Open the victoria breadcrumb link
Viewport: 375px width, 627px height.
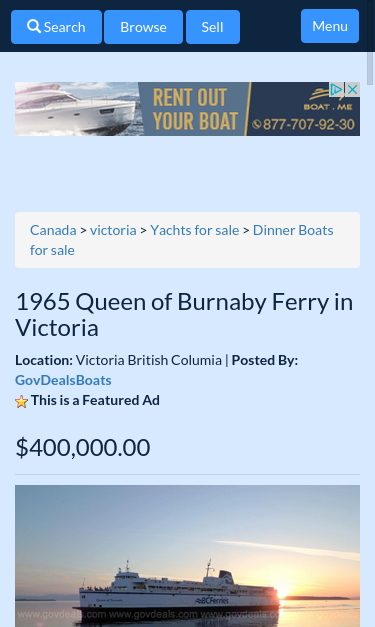point(113,230)
